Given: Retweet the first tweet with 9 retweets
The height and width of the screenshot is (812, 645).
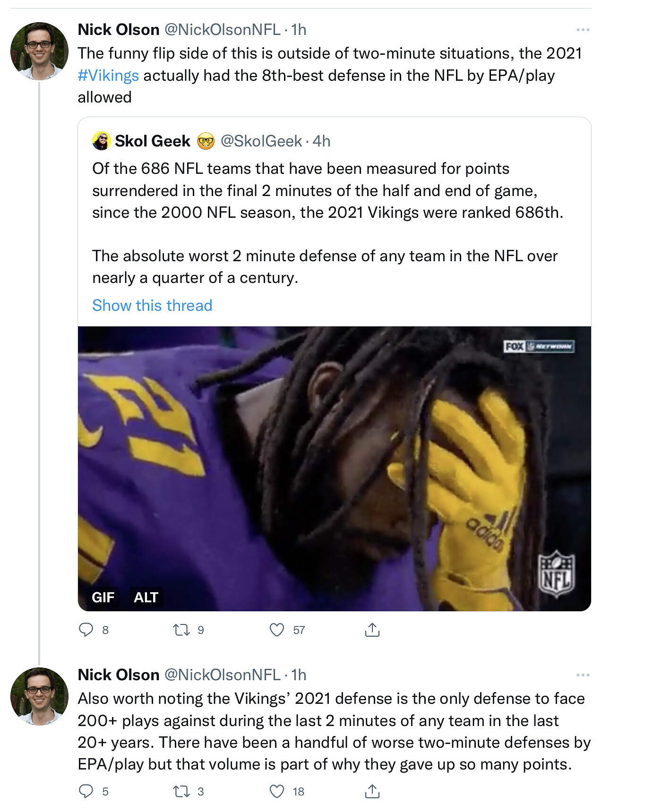Looking at the screenshot, I should [x=181, y=630].
